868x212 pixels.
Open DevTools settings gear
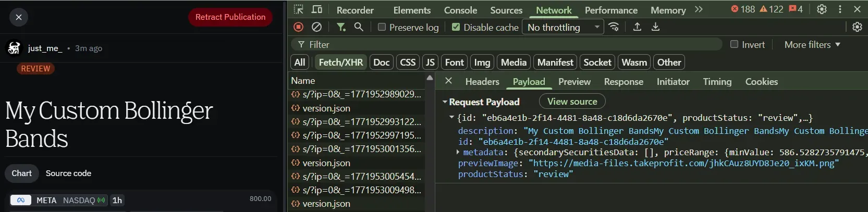(822, 9)
